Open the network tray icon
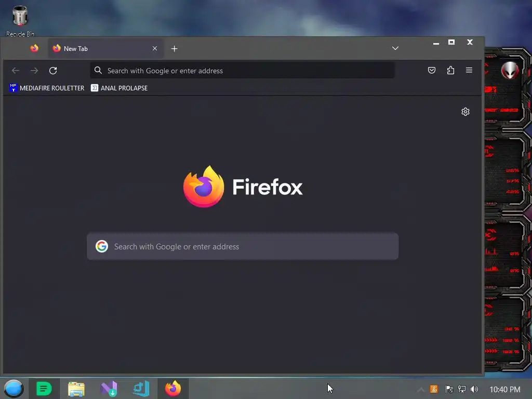This screenshot has width=532, height=399. 462,389
